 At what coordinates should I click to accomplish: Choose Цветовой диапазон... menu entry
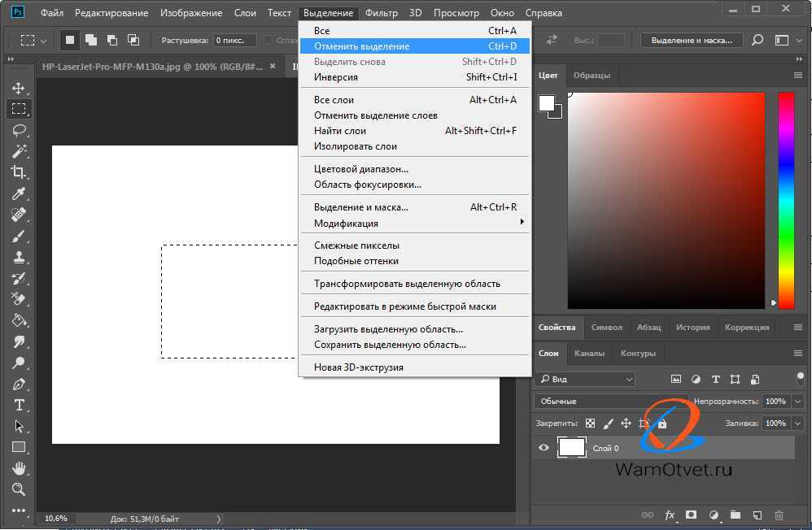pyautogui.click(x=415, y=169)
